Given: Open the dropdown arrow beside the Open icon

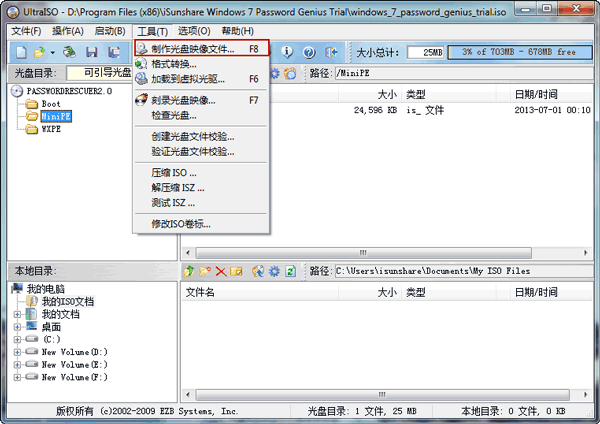Looking at the screenshot, I should click(52, 52).
